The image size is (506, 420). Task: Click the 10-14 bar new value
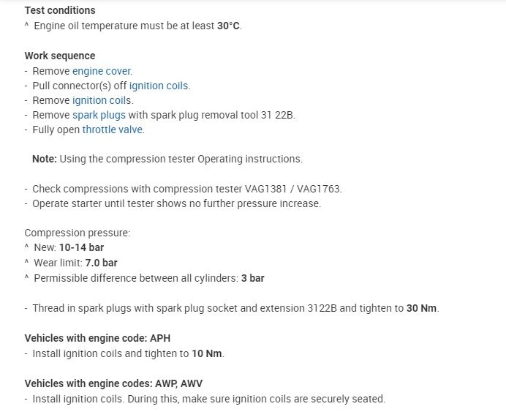81,247
